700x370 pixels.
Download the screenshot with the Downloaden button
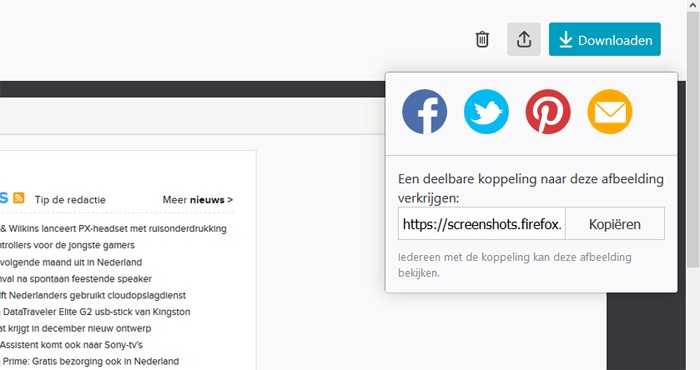[x=604, y=39]
